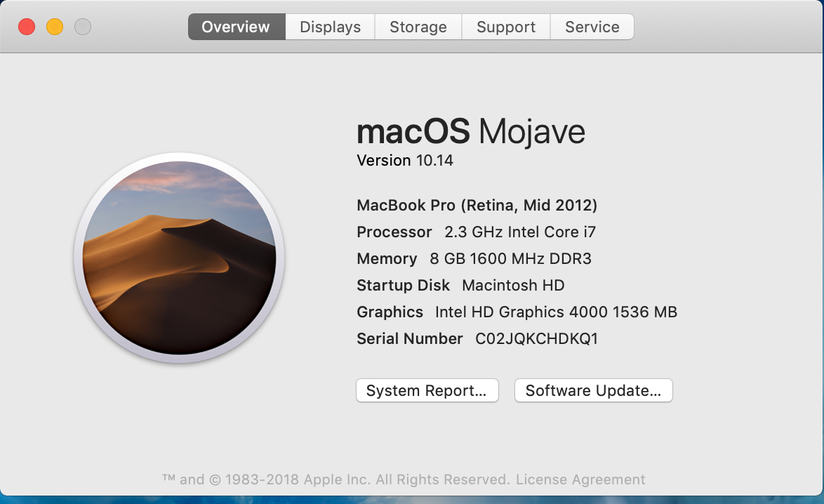The image size is (824, 504).
Task: Go to the Support tab
Action: pos(506,27)
